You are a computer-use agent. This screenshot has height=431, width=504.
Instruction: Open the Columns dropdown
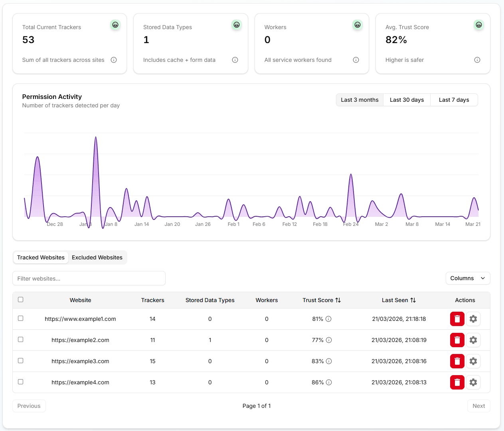pos(468,278)
